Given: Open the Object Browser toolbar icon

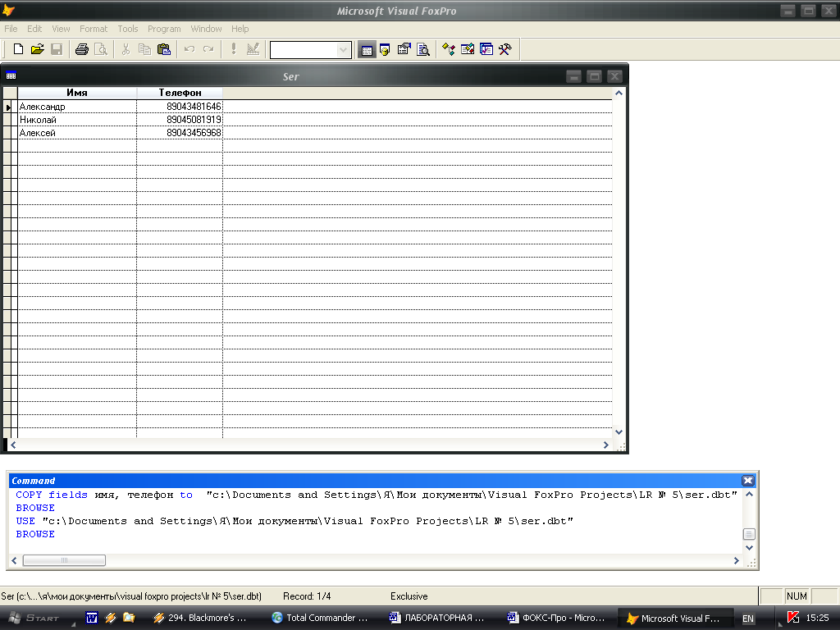Looking at the screenshot, I should click(467, 50).
